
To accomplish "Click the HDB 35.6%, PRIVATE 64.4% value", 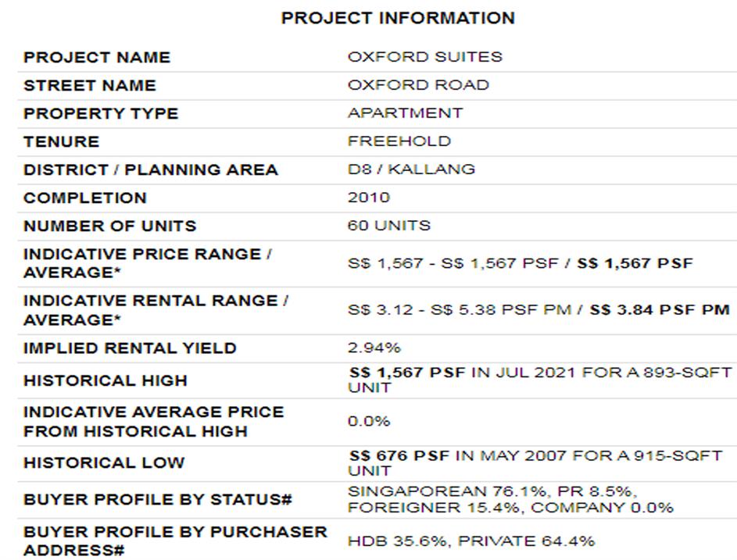I will (x=470, y=540).
